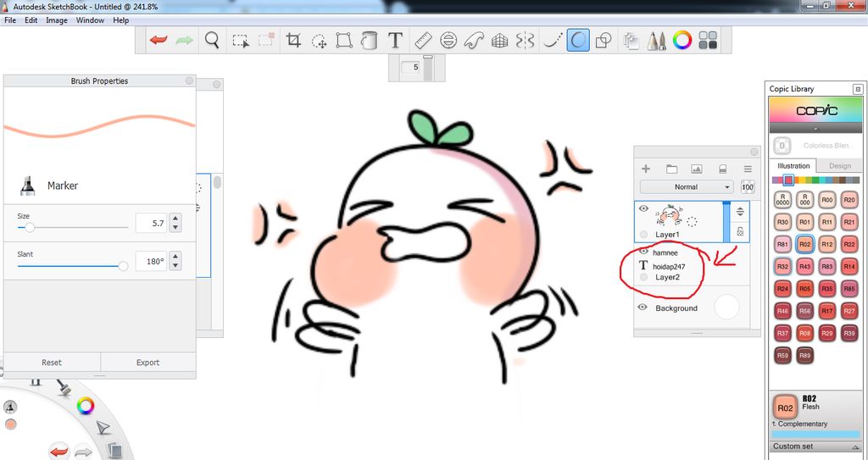The height and width of the screenshot is (460, 868).
Task: Decrease Slant value with down arrow
Action: [x=175, y=266]
